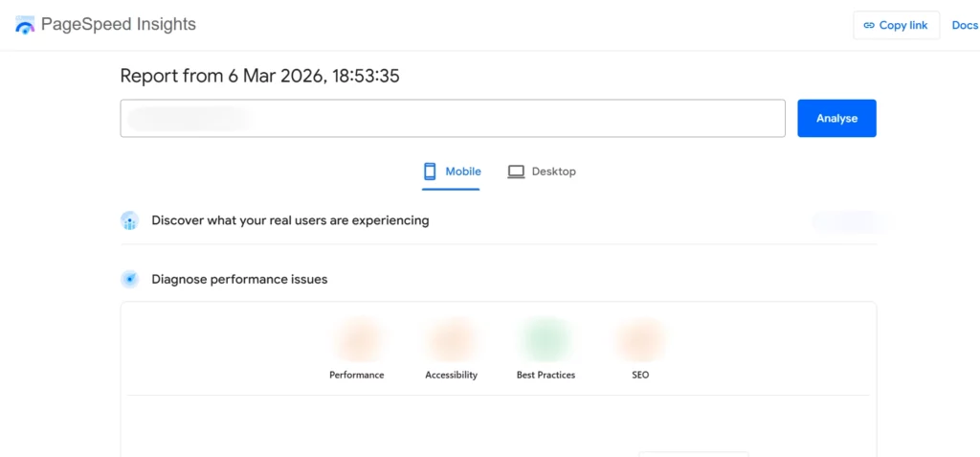Select the Best Practices score gauge circle
The image size is (980, 457).
point(546,341)
